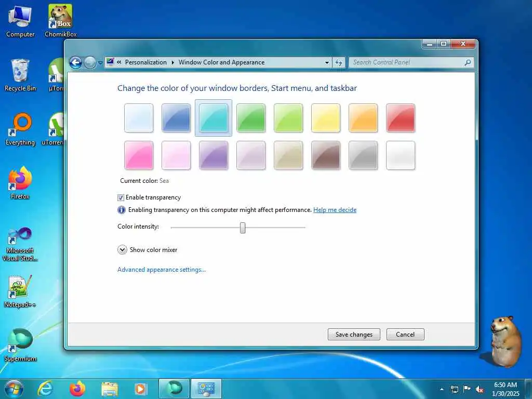Click the Color intensity slider handle

[243, 228]
